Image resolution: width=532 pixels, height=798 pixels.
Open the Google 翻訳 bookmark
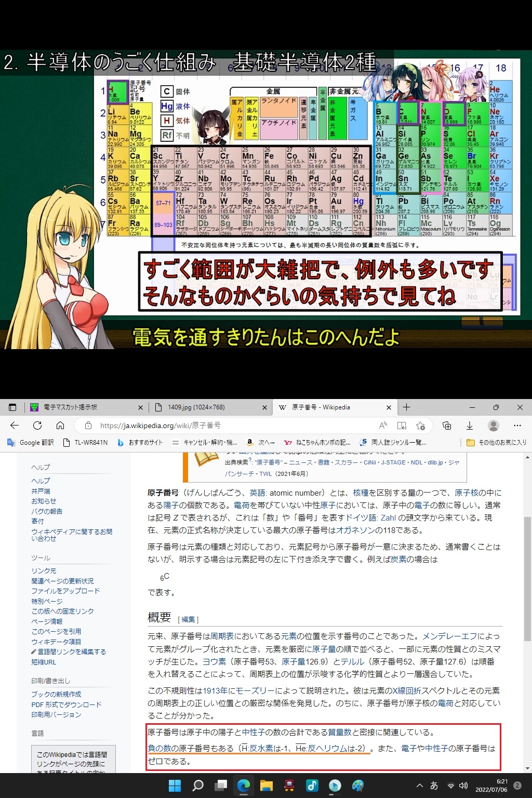(31, 443)
